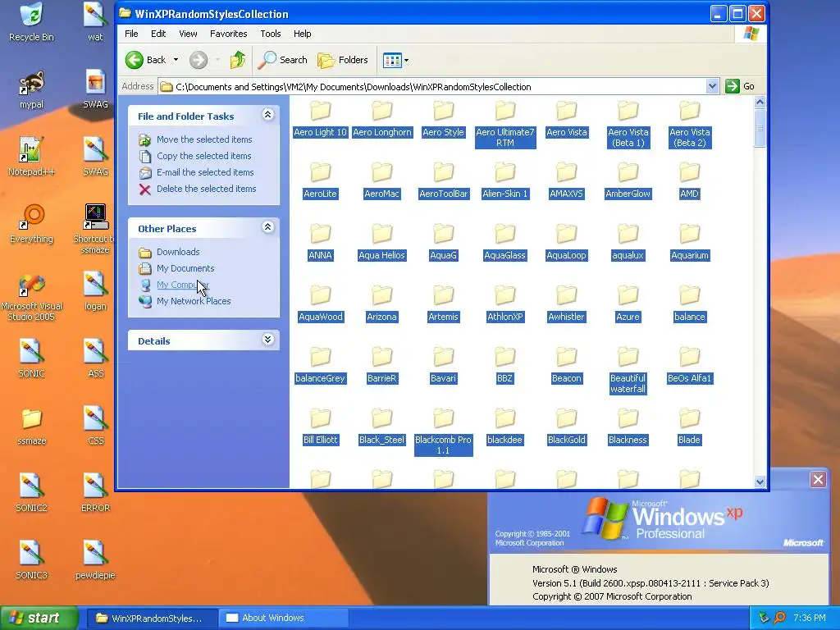Click the folder list scroll down arrow

pyautogui.click(x=760, y=482)
